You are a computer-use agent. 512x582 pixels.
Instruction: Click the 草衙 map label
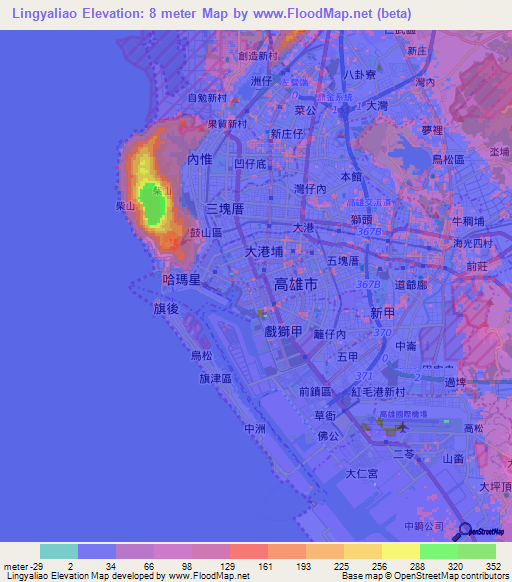click(325, 415)
